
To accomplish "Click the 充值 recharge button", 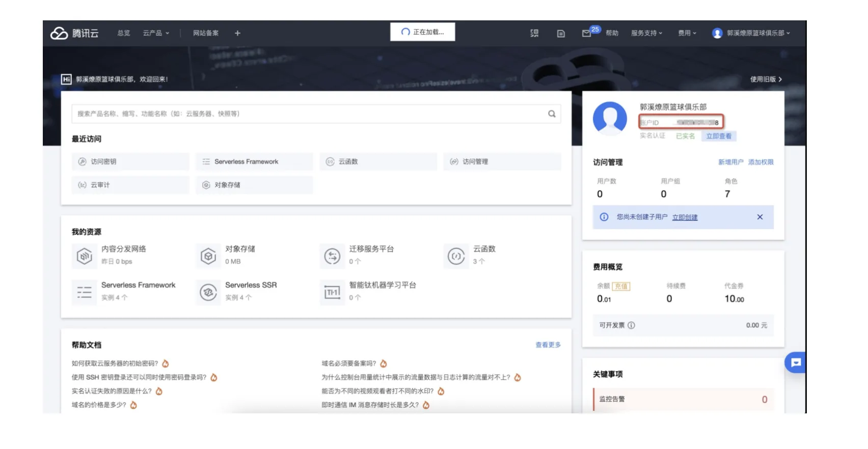I will coord(621,286).
